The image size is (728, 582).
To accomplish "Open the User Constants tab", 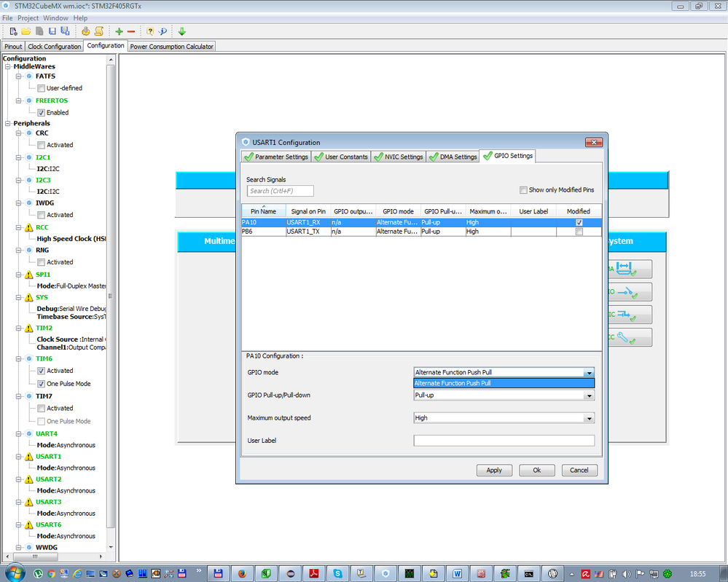I will pyautogui.click(x=341, y=157).
